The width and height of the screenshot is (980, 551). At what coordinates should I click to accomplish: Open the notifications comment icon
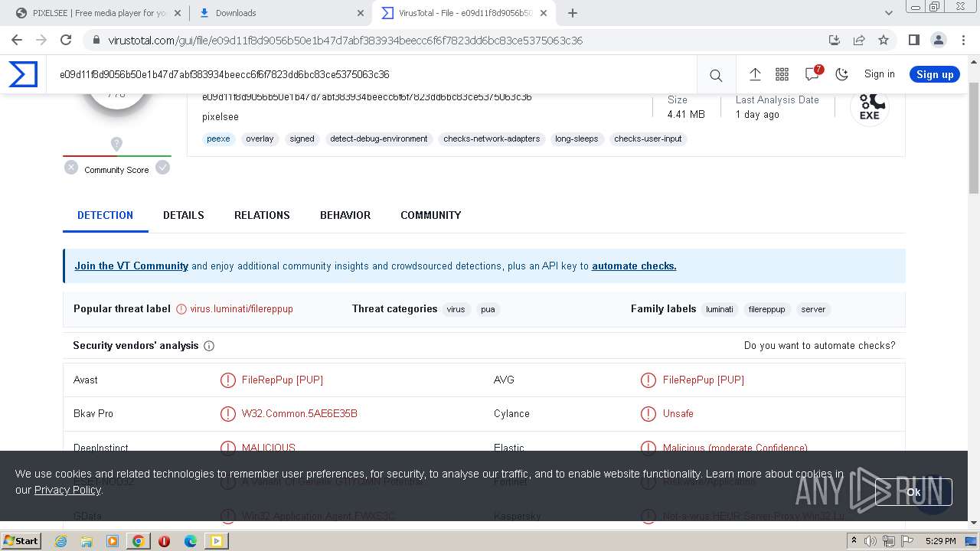pos(812,74)
